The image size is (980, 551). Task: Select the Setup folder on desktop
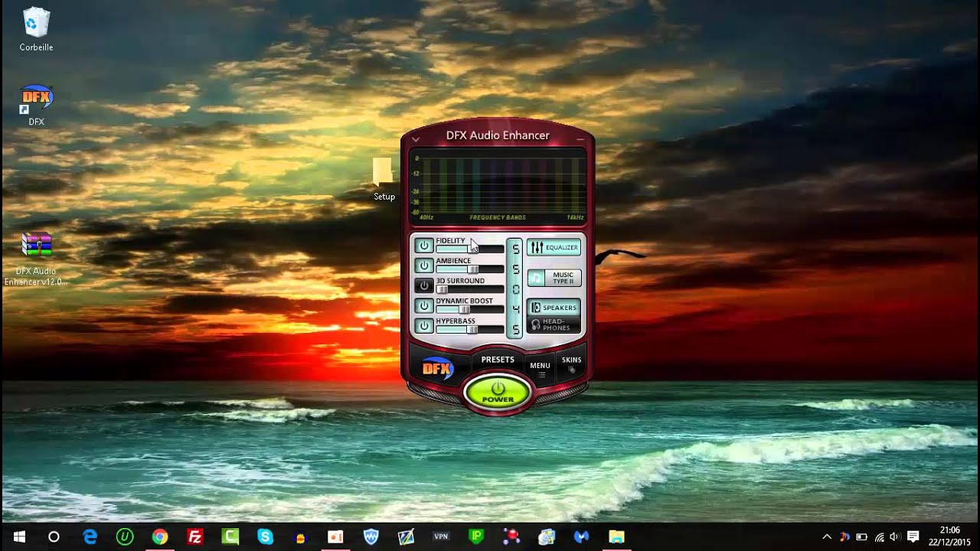coord(384,179)
